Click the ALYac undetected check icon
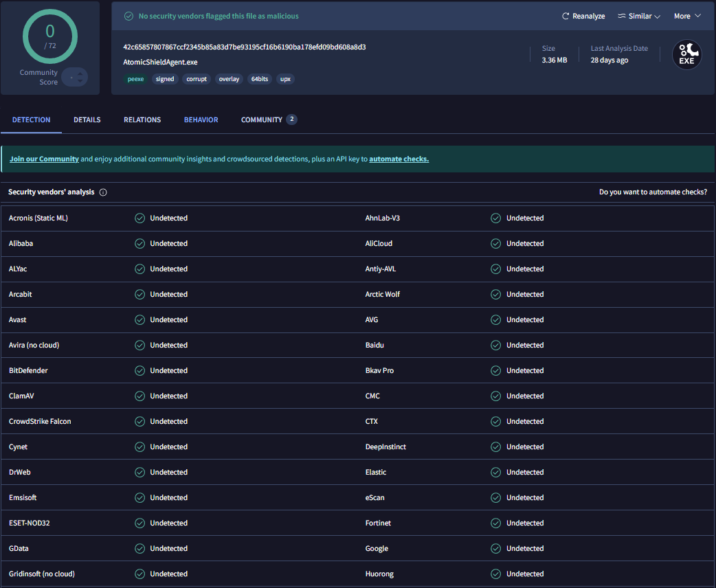Screen dimensions: 716x588 139,269
